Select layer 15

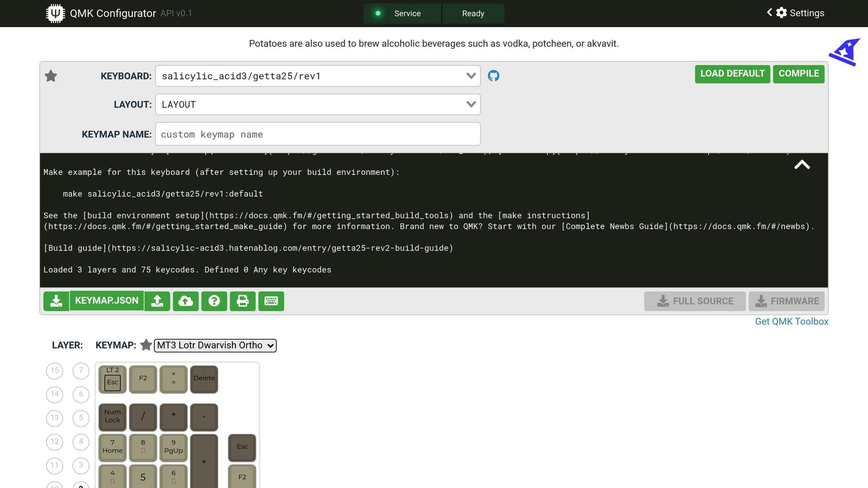pos(55,371)
